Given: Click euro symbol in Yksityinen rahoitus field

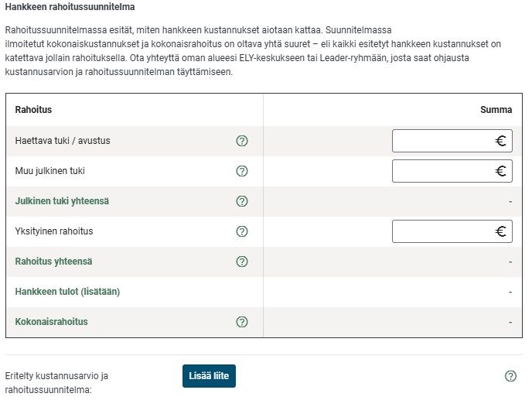Looking at the screenshot, I should [500, 231].
